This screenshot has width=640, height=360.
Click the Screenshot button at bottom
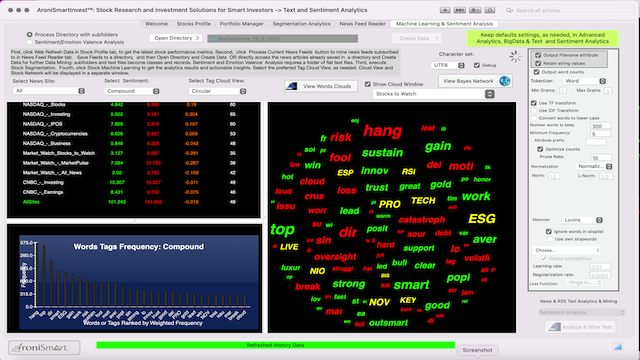pos(477,350)
